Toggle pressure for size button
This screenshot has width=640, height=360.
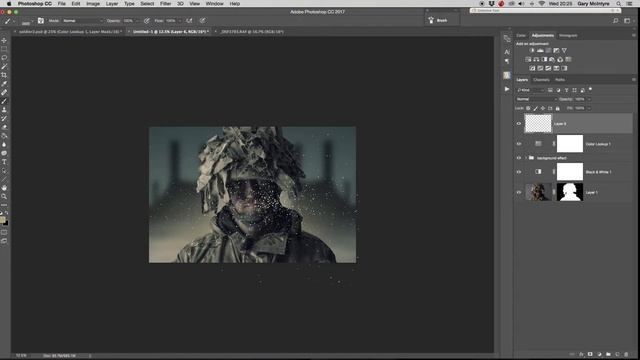click(203, 20)
